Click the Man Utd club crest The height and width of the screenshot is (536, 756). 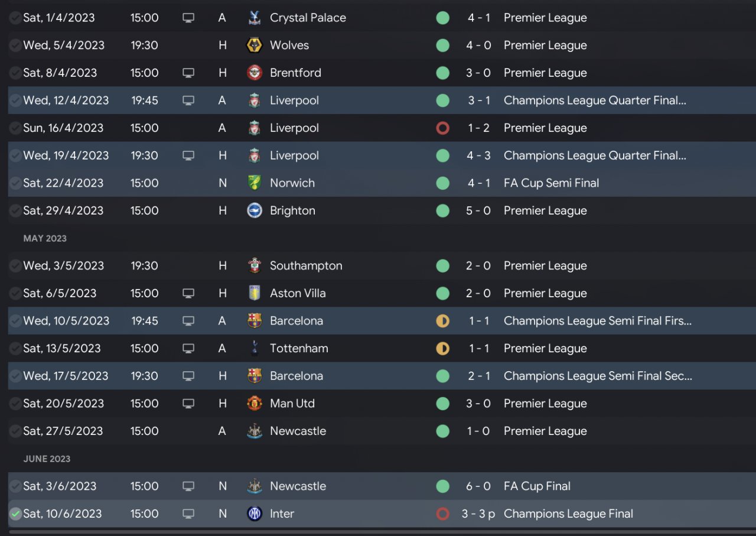[255, 404]
